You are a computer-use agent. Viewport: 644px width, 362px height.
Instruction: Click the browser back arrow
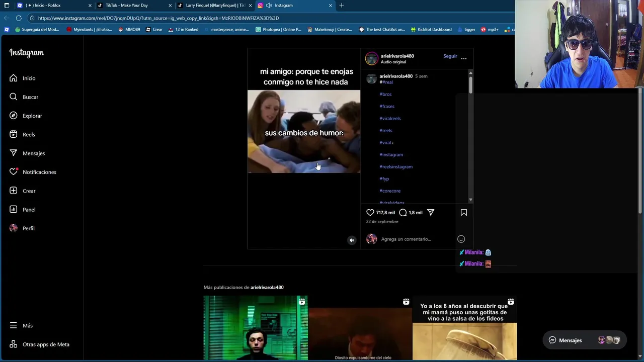tap(7, 18)
